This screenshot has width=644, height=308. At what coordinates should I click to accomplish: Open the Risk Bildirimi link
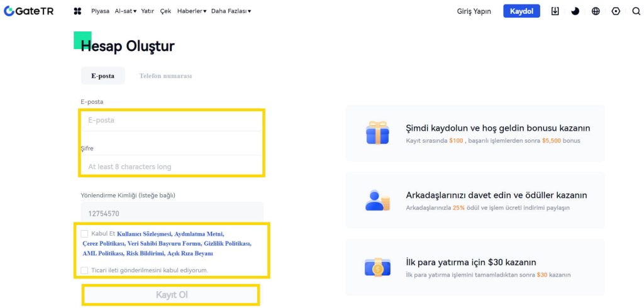(x=145, y=254)
